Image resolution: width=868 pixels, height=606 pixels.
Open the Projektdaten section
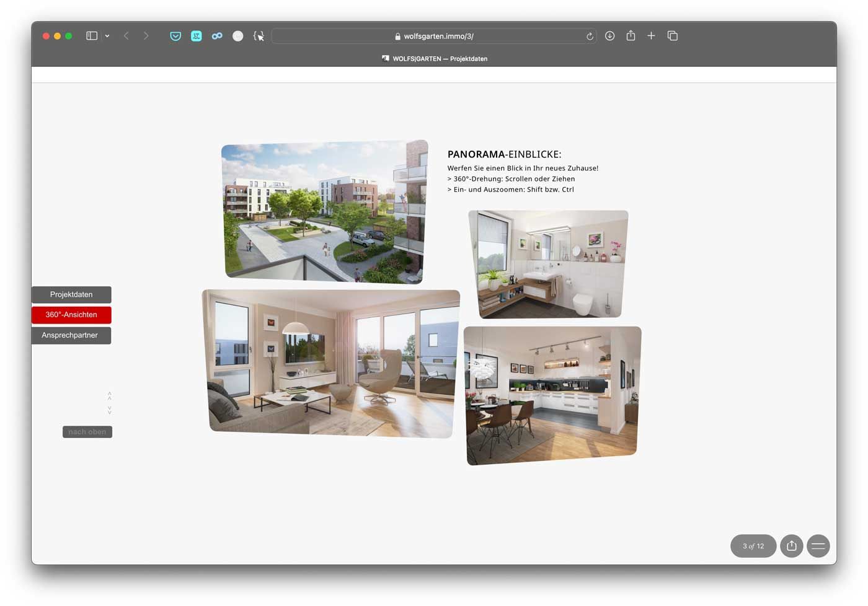[71, 294]
